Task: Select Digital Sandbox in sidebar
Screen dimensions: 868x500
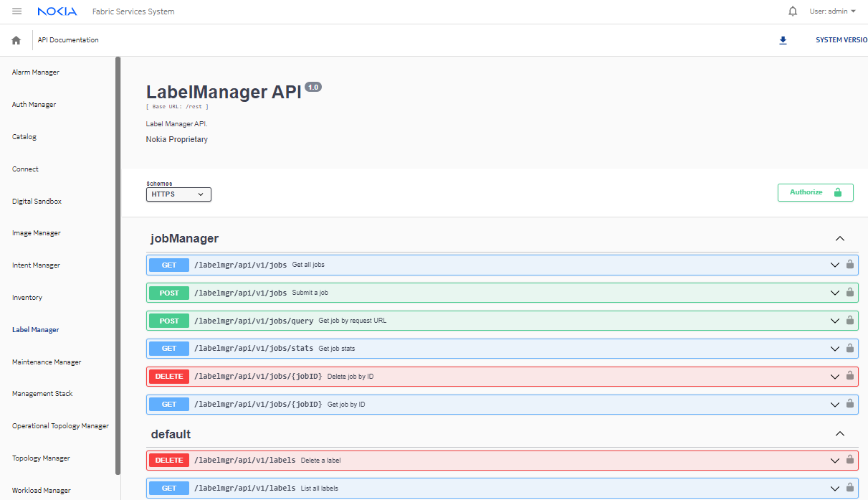Action: click(37, 202)
